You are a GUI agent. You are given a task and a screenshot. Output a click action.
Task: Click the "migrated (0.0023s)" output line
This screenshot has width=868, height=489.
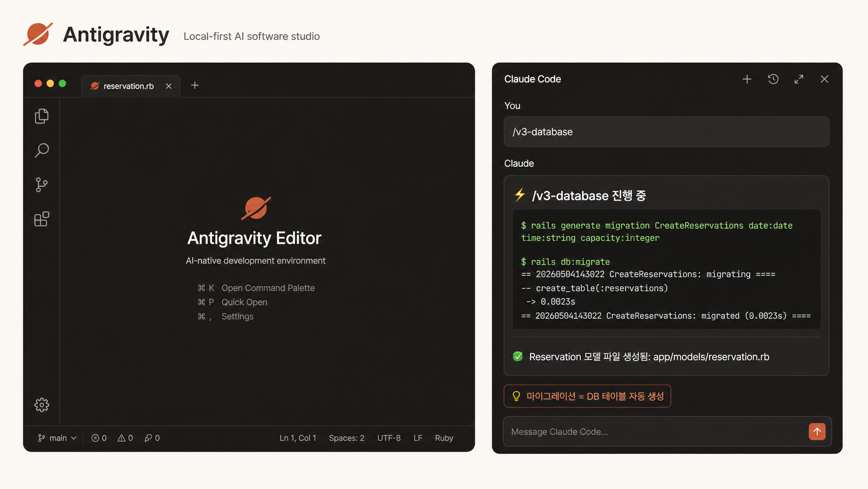tap(666, 315)
